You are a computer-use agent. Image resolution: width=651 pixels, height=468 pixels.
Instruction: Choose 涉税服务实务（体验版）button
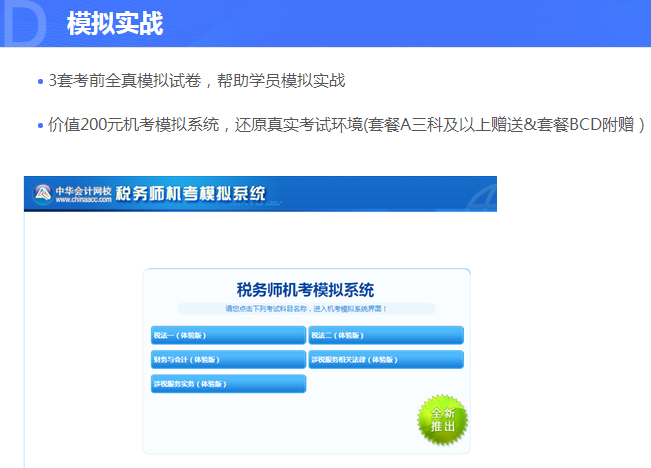(x=228, y=384)
